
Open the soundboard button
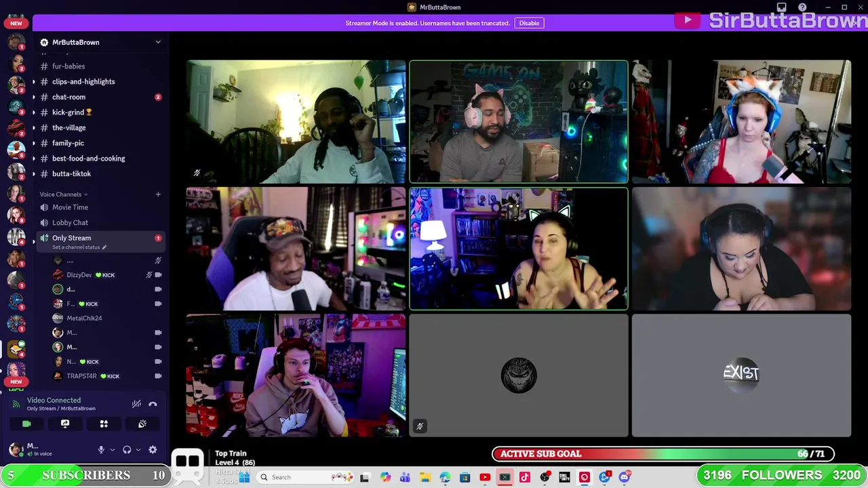142,424
